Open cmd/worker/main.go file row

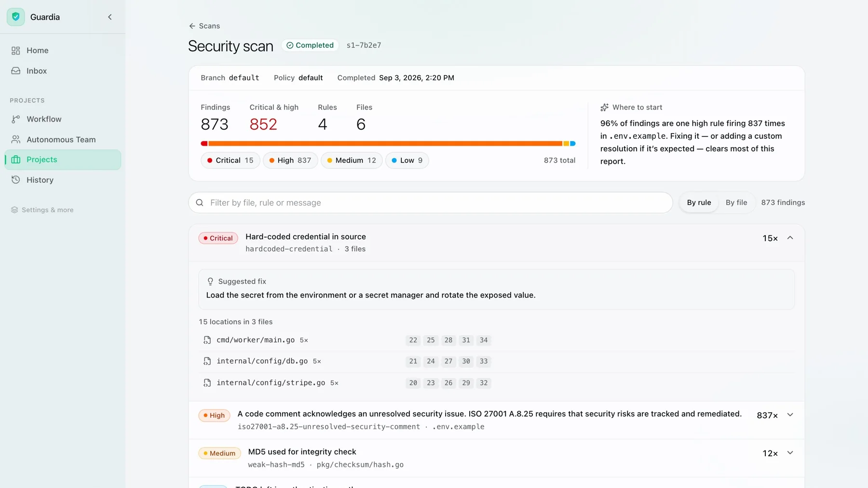click(x=496, y=340)
